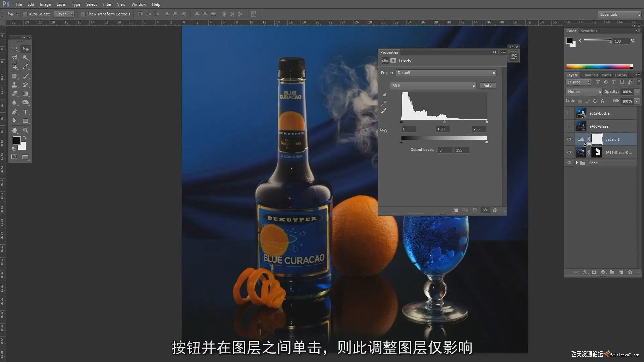Enable the Auto-Select checkbox
This screenshot has width=644, height=362.
pyautogui.click(x=25, y=14)
